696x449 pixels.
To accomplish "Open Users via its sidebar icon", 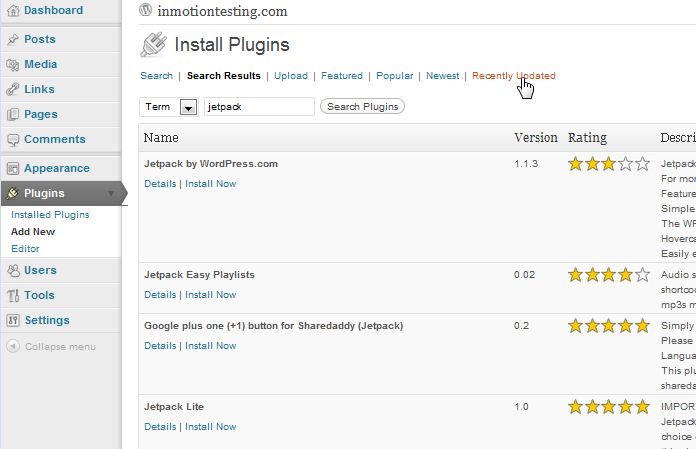I will click(12, 270).
